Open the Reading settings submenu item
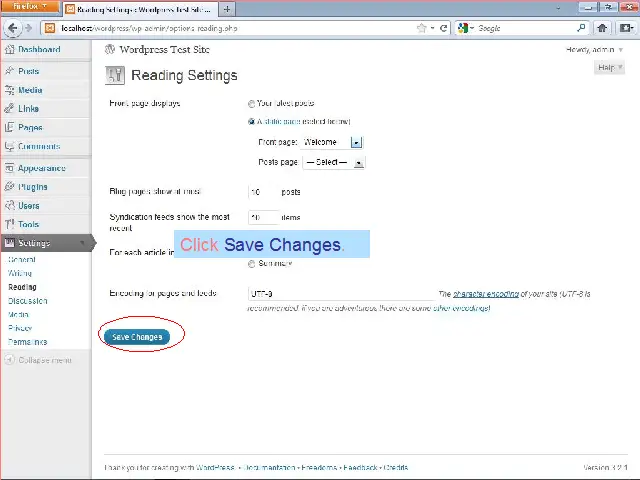Image resolution: width=640 pixels, height=480 pixels. tap(22, 287)
